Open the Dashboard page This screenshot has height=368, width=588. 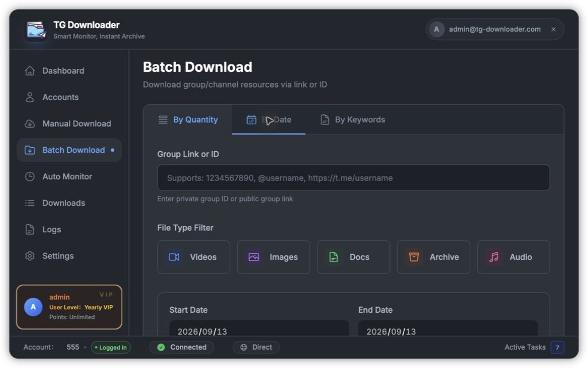click(x=69, y=71)
